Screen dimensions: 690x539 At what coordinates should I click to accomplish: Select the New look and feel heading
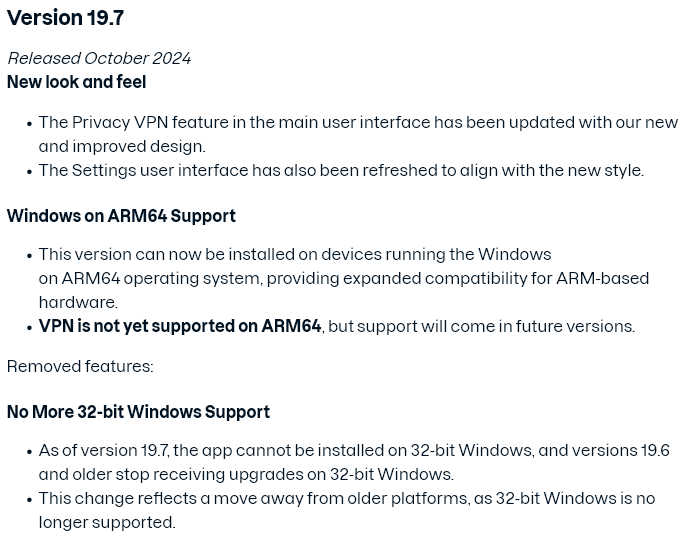tap(76, 82)
